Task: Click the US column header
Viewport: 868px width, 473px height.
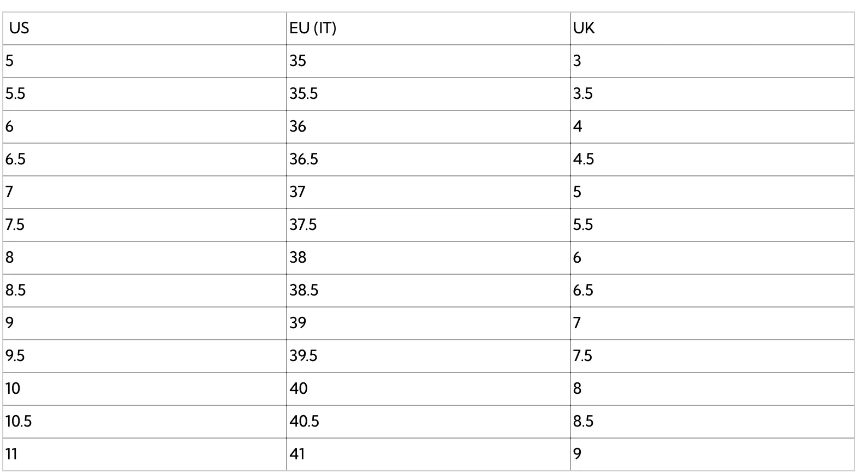Action: [145, 28]
